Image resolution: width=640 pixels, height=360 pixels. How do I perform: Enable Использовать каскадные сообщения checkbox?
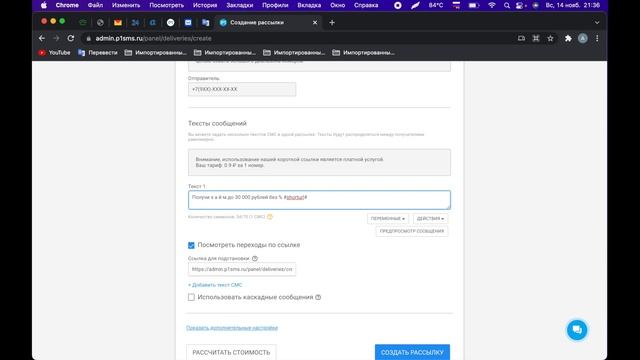coord(191,297)
